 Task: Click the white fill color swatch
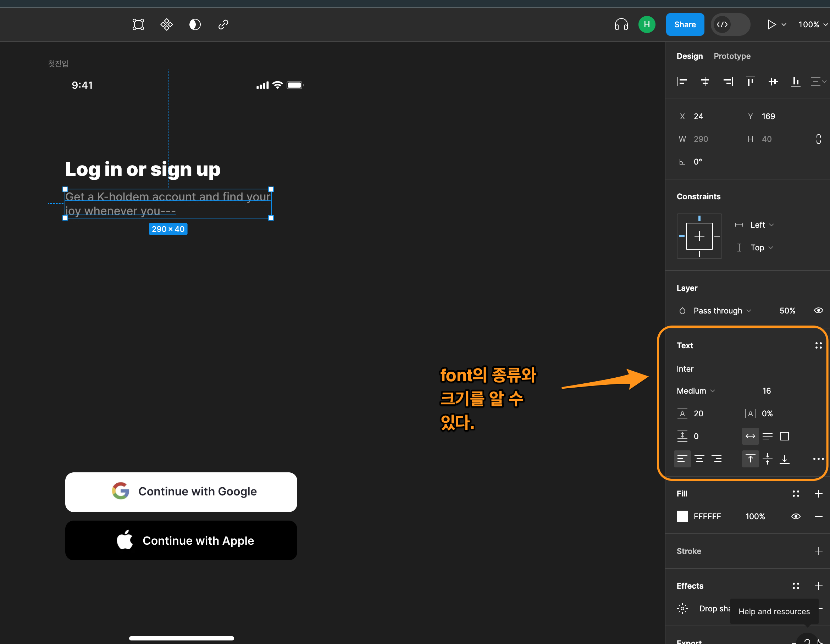[x=682, y=516]
